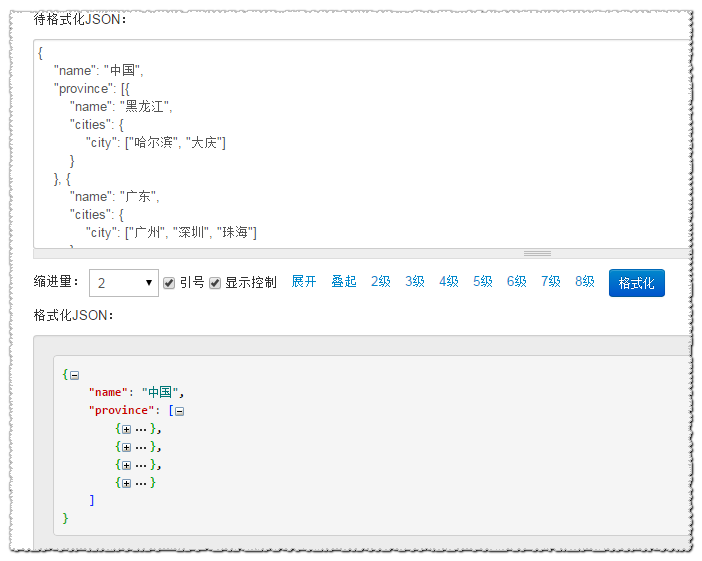Image resolution: width=702 pixels, height=561 pixels.
Task: Select the 2级 level link
Action: 381,282
